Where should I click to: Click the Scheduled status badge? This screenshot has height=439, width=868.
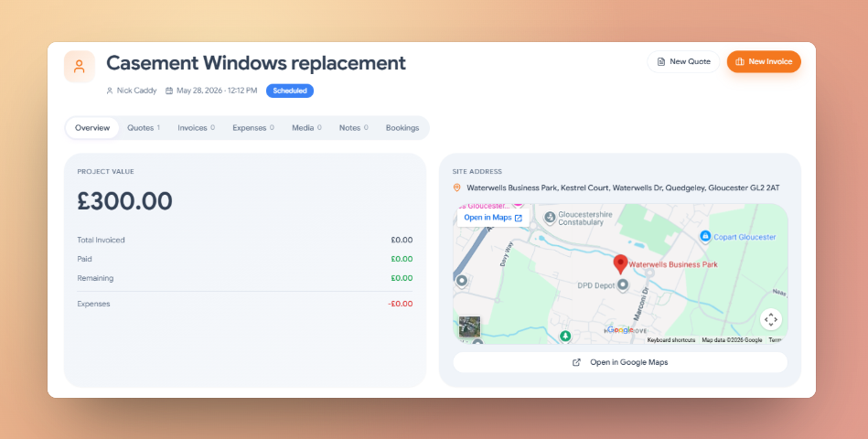pyautogui.click(x=290, y=91)
